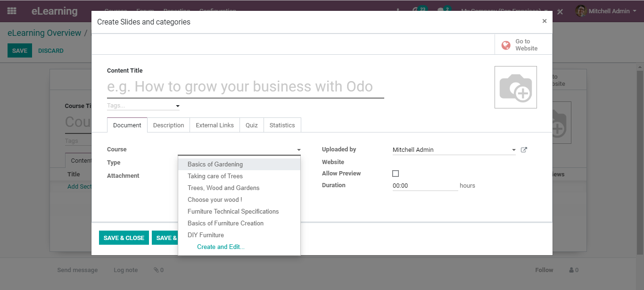This screenshot has height=290, width=644.
Task: Open the Statistics tab
Action: click(282, 125)
